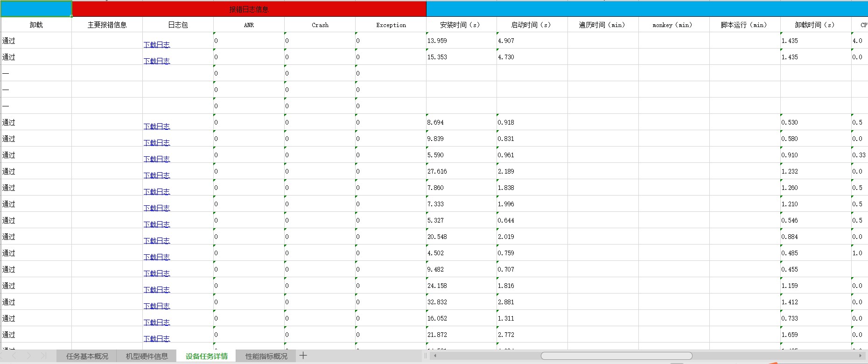Switch to 任务基本概况 sheet tab
The height and width of the screenshot is (364, 868).
pyautogui.click(x=87, y=356)
